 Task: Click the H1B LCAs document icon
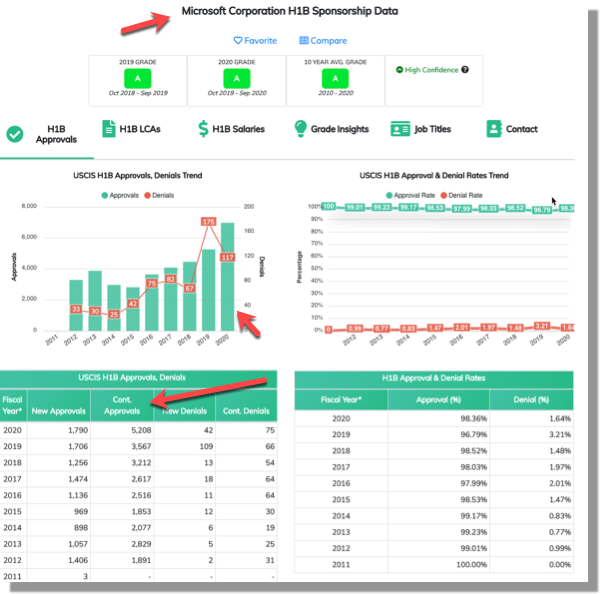(x=109, y=129)
